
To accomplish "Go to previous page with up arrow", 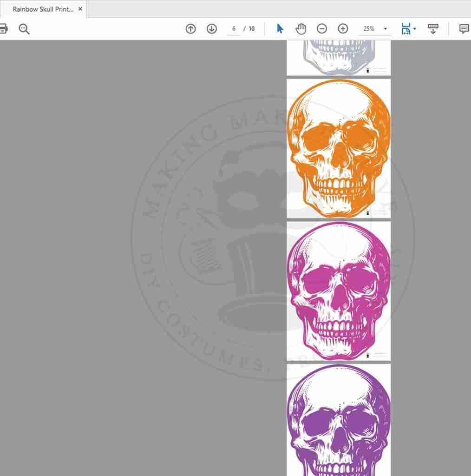I will click(190, 29).
